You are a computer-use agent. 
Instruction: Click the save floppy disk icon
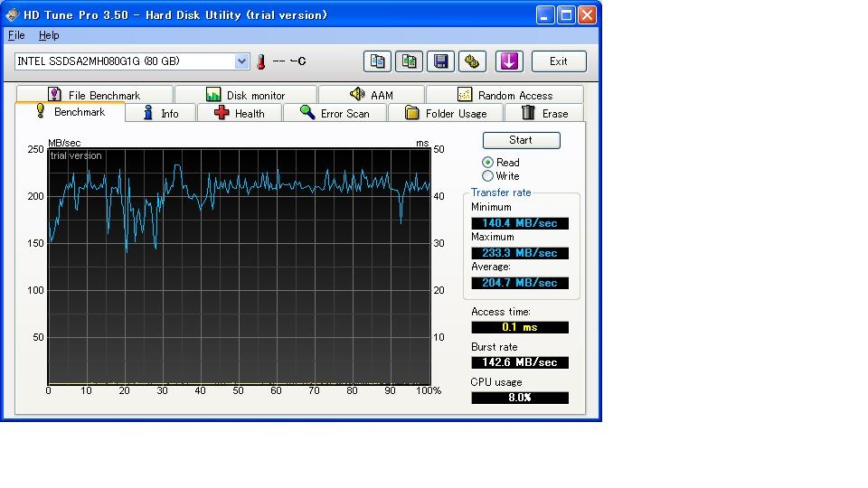click(x=440, y=61)
